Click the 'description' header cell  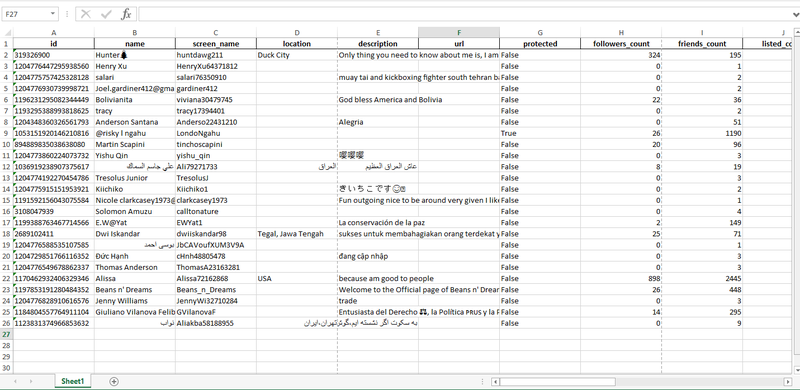[378, 44]
